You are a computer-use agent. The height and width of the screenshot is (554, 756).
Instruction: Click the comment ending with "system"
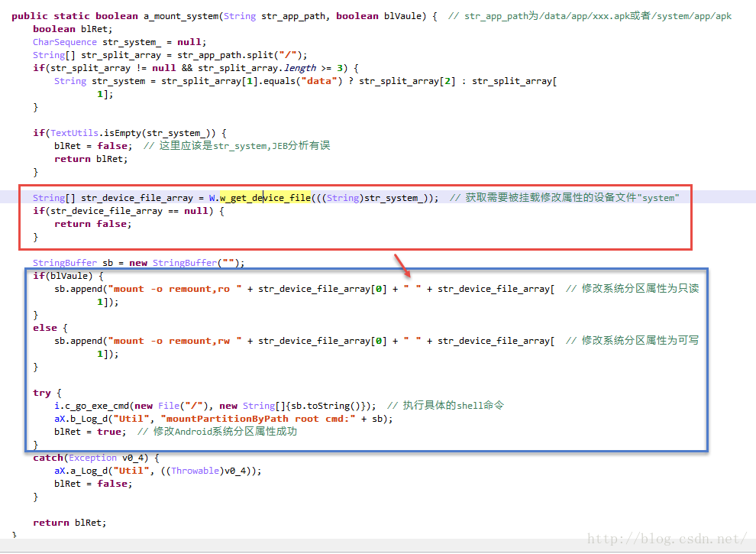coord(564,198)
